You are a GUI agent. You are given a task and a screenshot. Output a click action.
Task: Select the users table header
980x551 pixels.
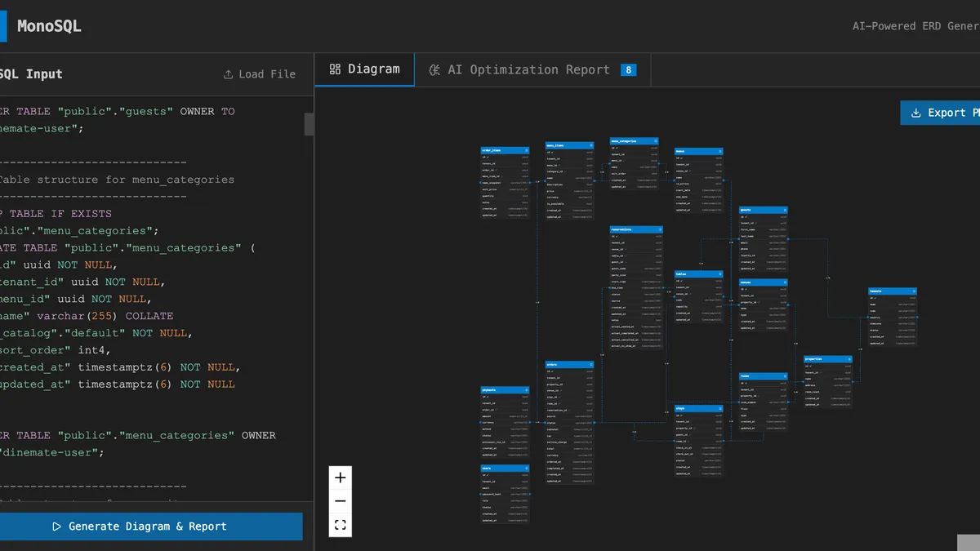click(x=505, y=469)
